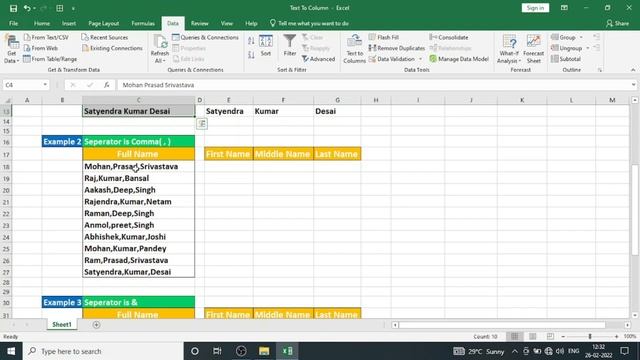Switch to Normal view icon
The height and width of the screenshot is (360, 640).
tap(514, 336)
